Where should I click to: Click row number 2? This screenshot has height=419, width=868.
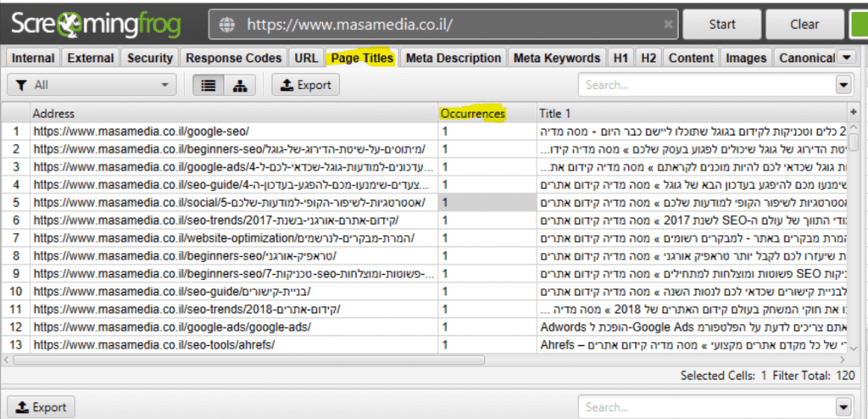[16, 149]
